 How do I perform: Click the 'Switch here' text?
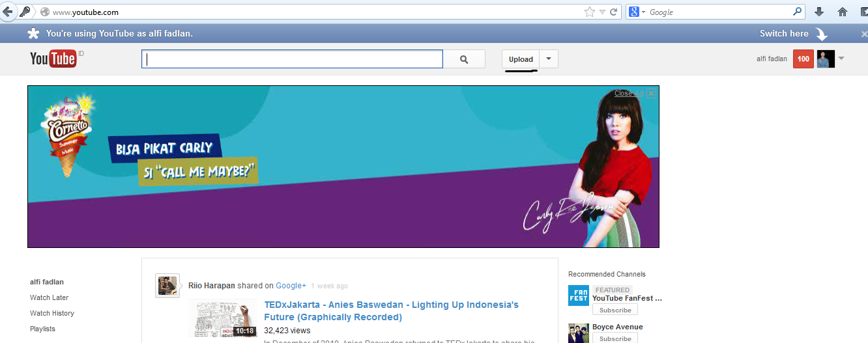click(784, 33)
